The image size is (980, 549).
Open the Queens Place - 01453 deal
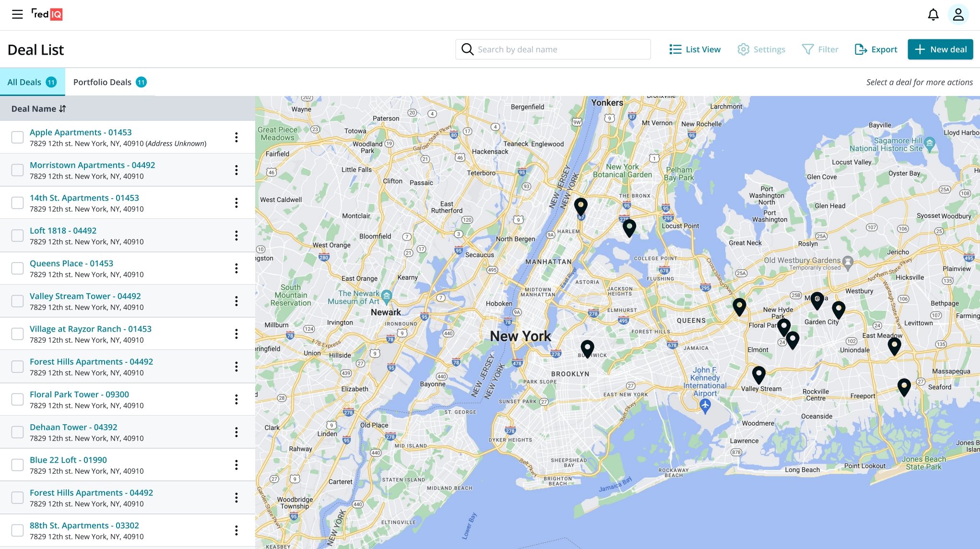[71, 263]
